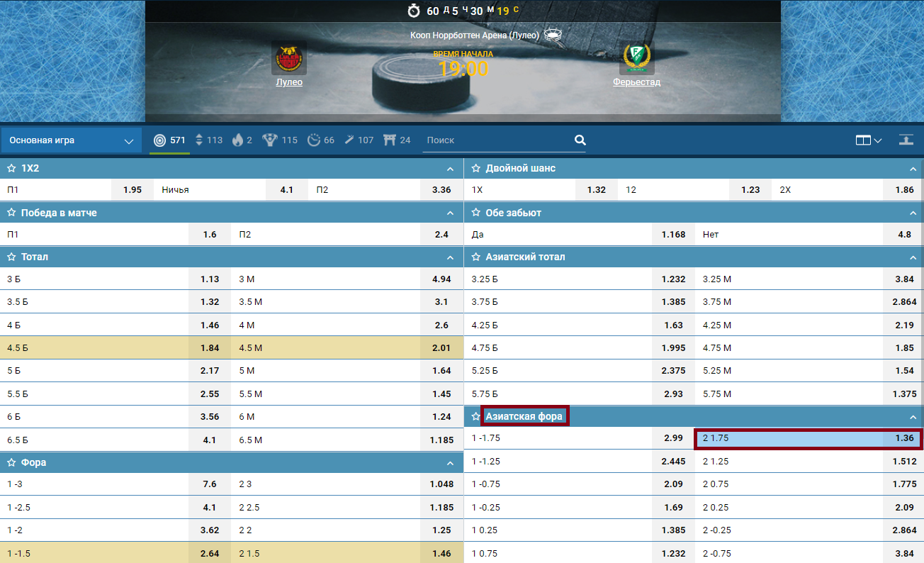Favorite the Двойной шанс market
This screenshot has height=563, width=924.
coord(476,169)
